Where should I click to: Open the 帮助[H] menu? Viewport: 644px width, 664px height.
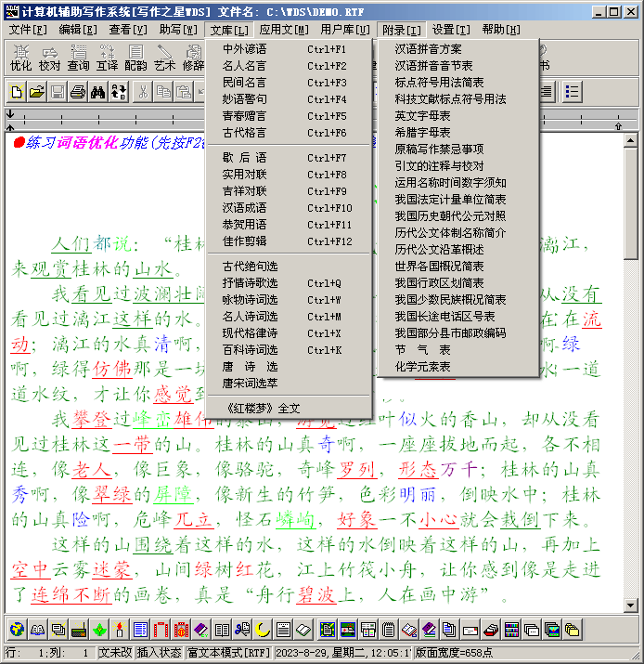click(x=501, y=30)
